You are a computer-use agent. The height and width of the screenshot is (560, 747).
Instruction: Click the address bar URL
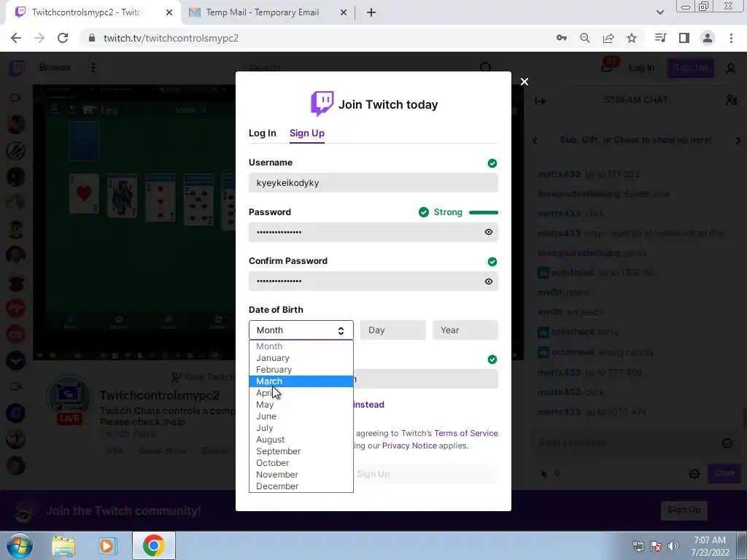pyautogui.click(x=171, y=38)
